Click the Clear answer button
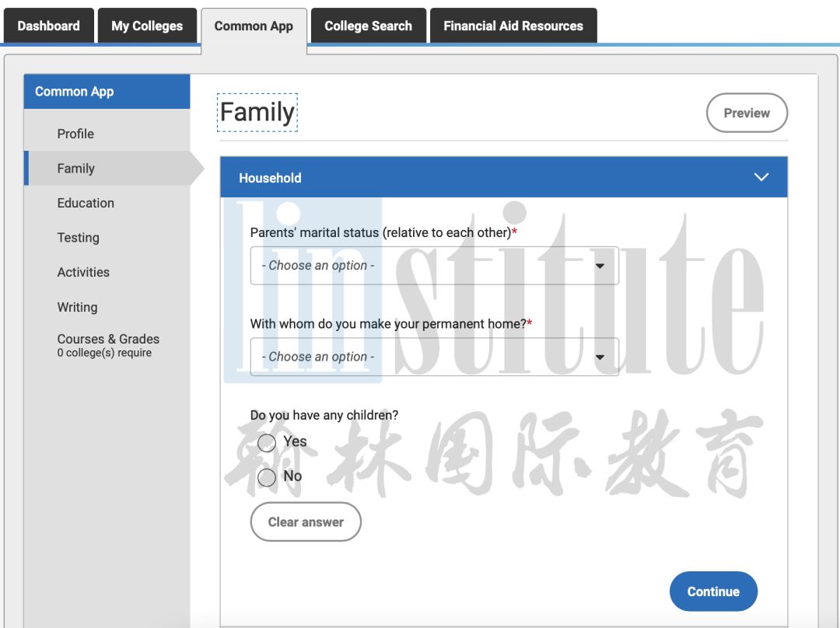 click(x=306, y=522)
